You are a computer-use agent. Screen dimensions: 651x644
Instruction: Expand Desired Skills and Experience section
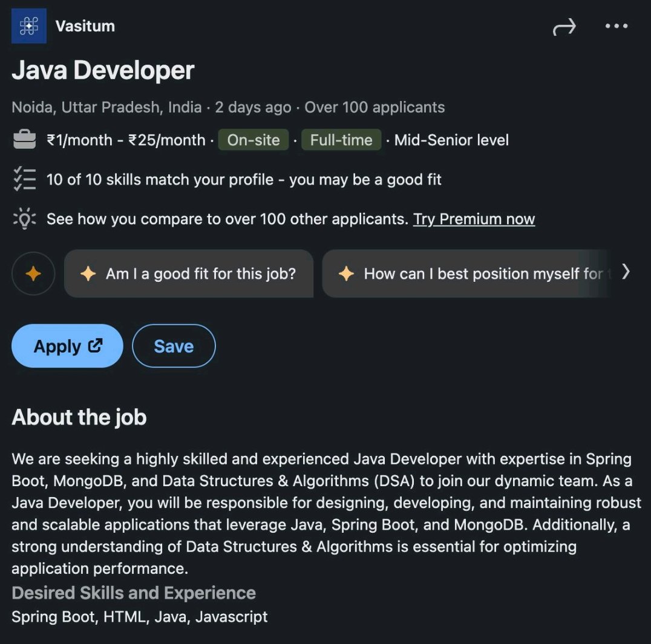[134, 593]
